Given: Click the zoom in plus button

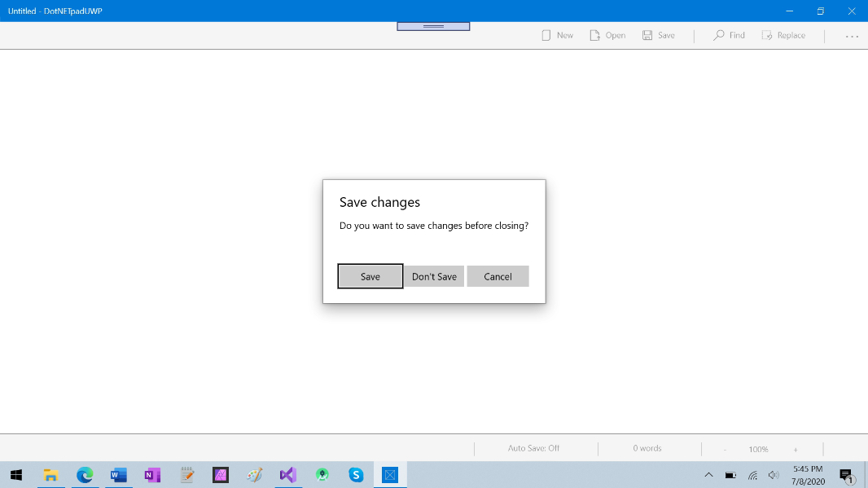Looking at the screenshot, I should 796,449.
